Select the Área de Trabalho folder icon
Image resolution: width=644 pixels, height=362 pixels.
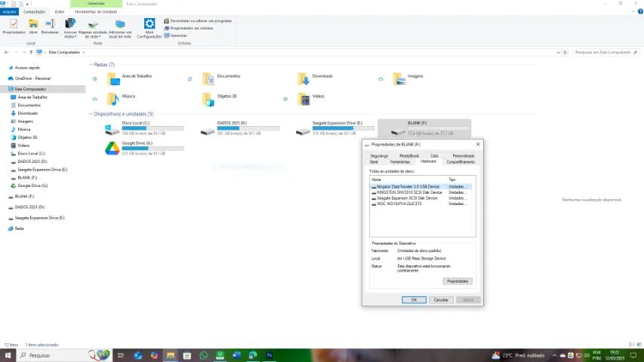pyautogui.click(x=113, y=78)
